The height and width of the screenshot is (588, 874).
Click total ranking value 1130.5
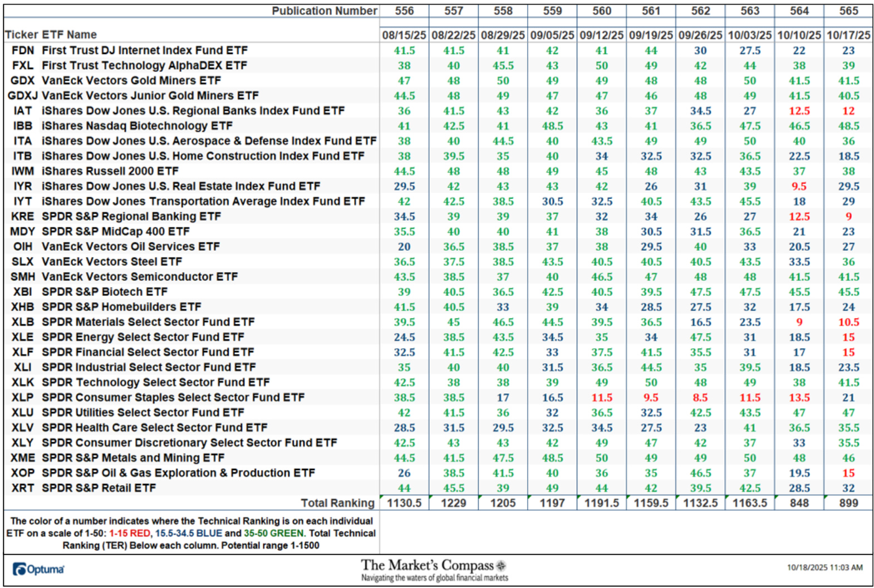click(x=404, y=503)
